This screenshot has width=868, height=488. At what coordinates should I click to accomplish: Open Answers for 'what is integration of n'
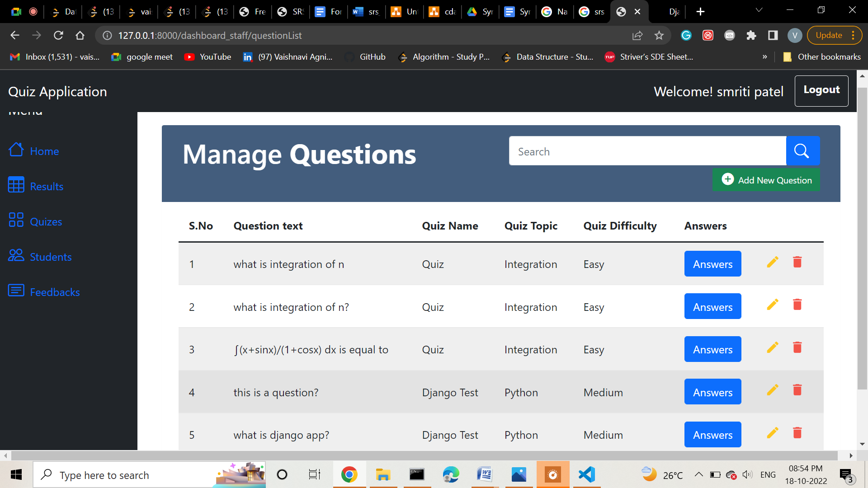point(713,264)
